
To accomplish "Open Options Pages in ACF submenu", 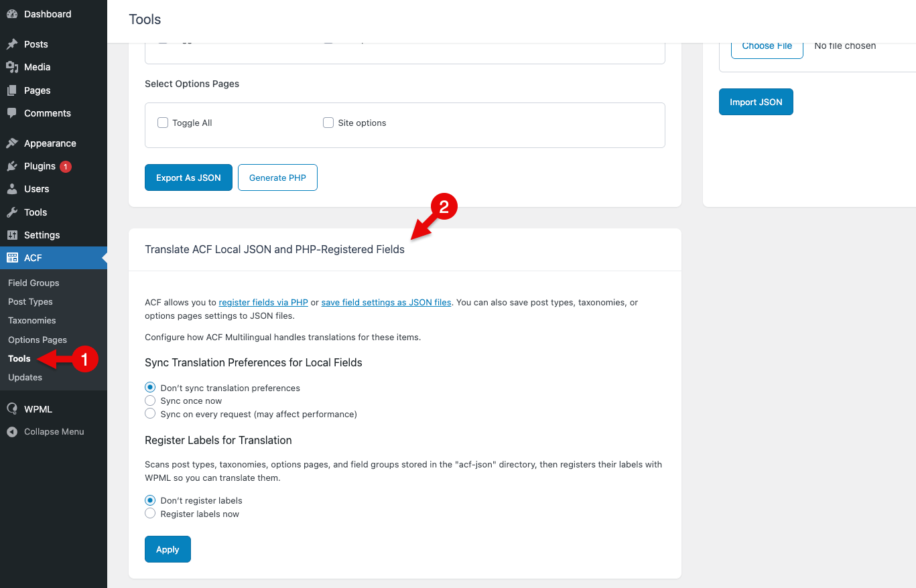I will 38,340.
